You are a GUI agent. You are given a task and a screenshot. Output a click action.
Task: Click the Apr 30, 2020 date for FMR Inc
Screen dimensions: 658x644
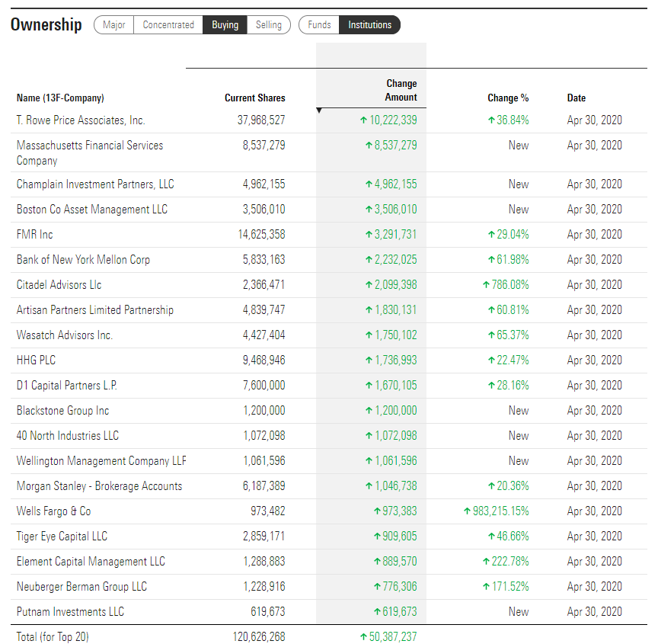[594, 235]
